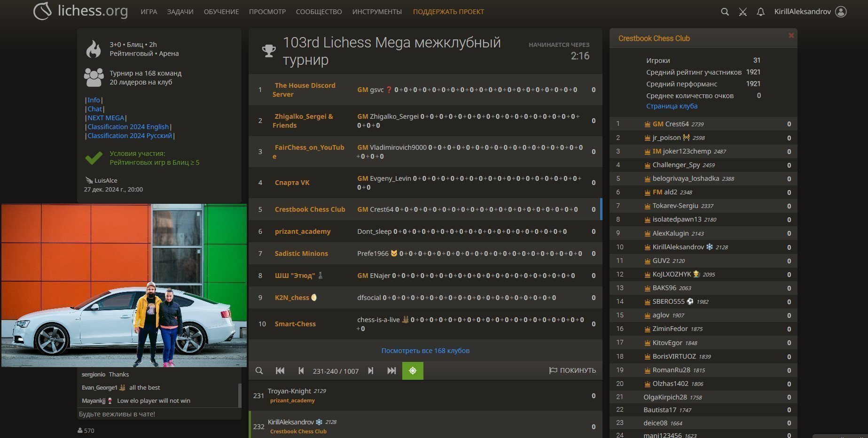Image resolution: width=868 pixels, height=438 pixels.
Task: Select player Challenger_Spy
Action: pyautogui.click(x=704, y=165)
